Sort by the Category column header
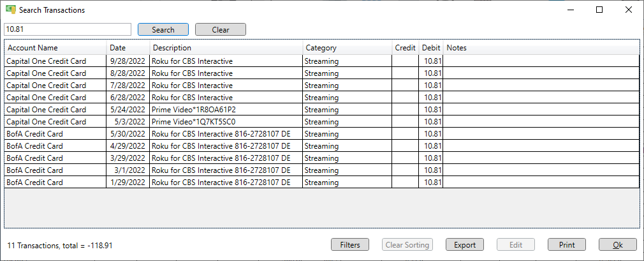Screen dimensions: 644x261 (x=347, y=48)
